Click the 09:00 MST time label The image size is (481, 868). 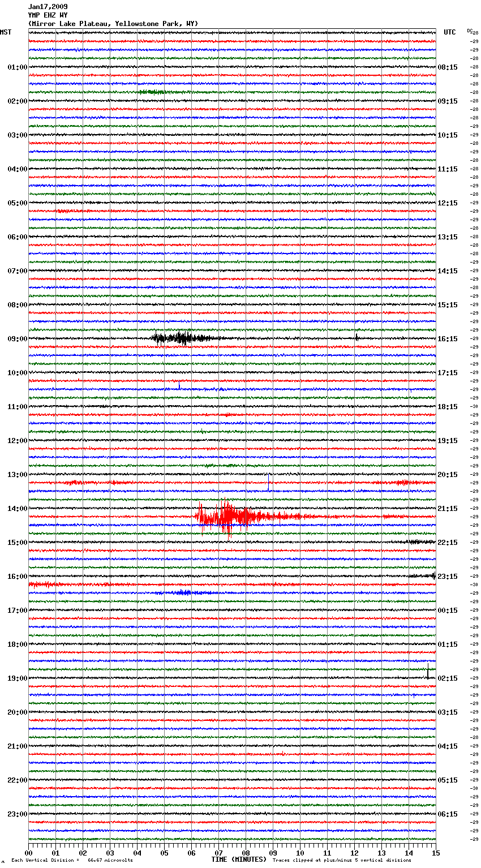(17, 339)
